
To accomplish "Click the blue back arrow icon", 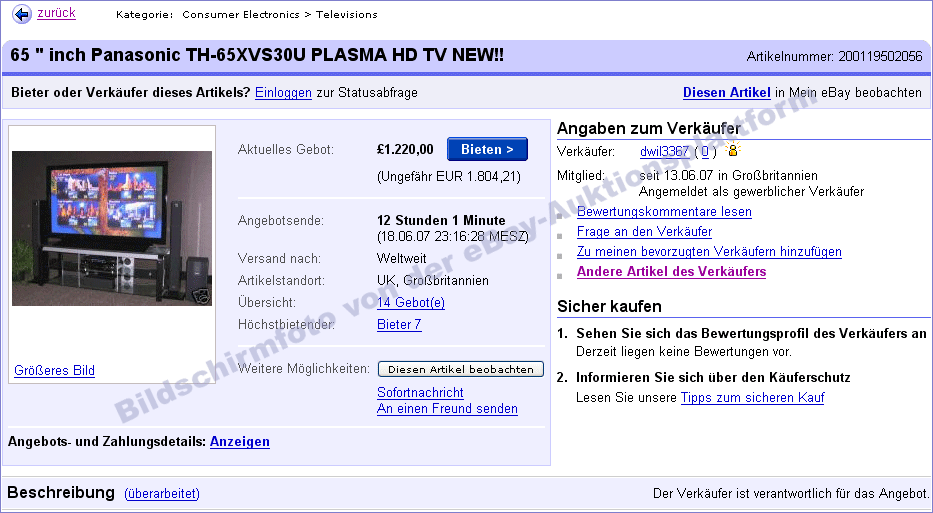I will pyautogui.click(x=22, y=14).
